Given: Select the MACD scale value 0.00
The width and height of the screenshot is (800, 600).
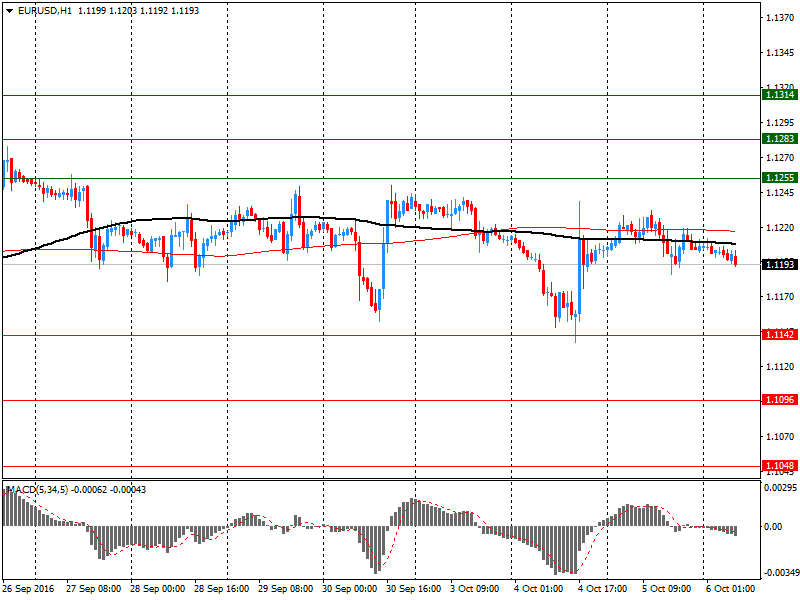Looking at the screenshot, I should [x=773, y=526].
